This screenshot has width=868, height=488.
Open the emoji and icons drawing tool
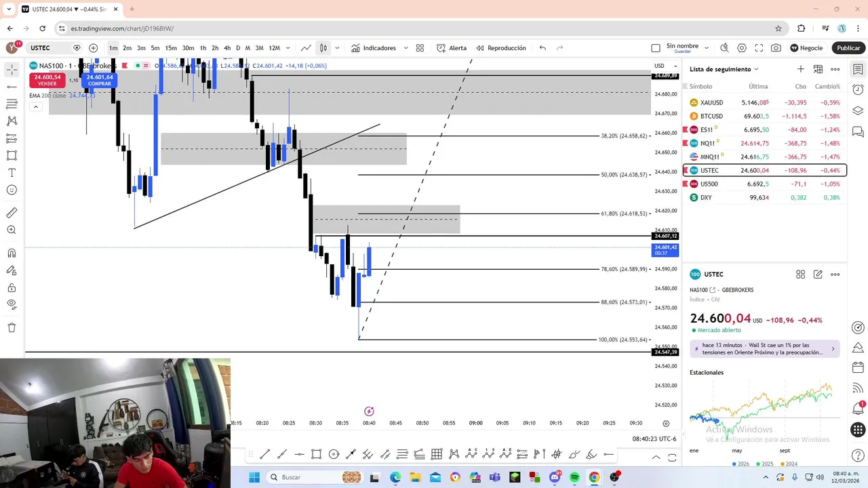(x=12, y=190)
